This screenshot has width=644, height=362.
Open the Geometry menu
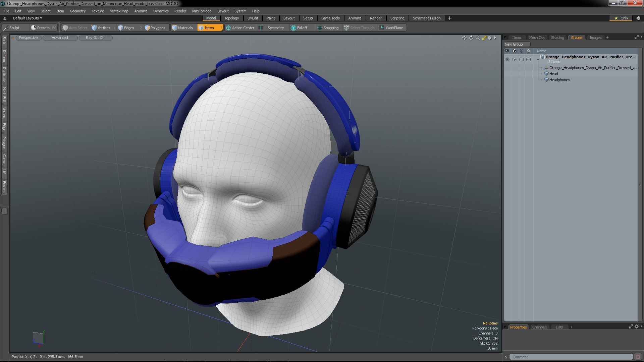[x=77, y=11]
